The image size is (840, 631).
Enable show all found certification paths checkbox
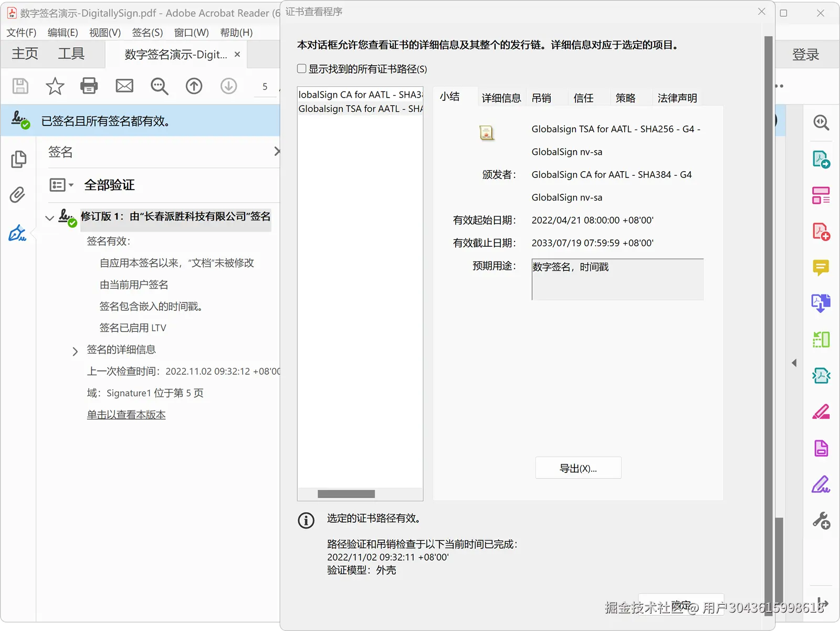pyautogui.click(x=302, y=69)
